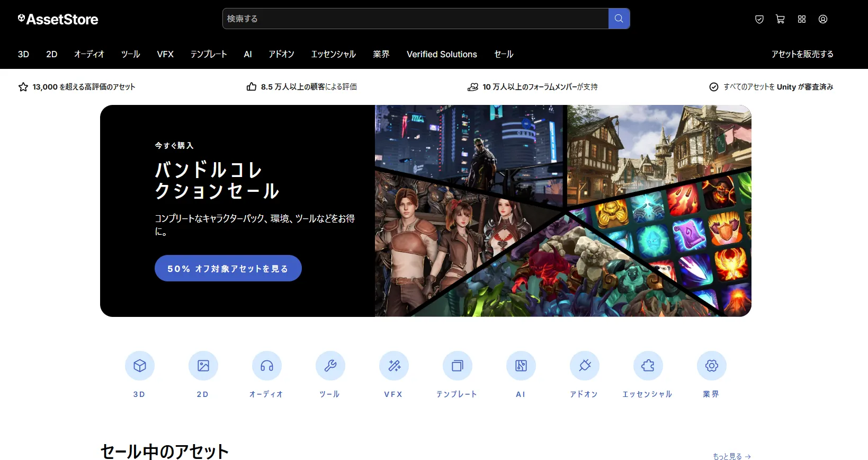Select the オーディオ headphones category icon
The image size is (868, 460).
click(267, 366)
